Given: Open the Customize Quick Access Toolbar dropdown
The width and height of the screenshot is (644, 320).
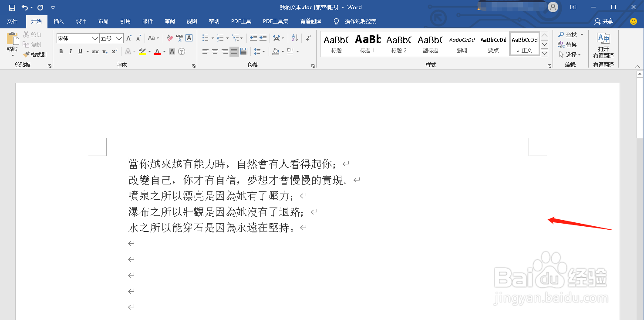Looking at the screenshot, I should point(53,7).
